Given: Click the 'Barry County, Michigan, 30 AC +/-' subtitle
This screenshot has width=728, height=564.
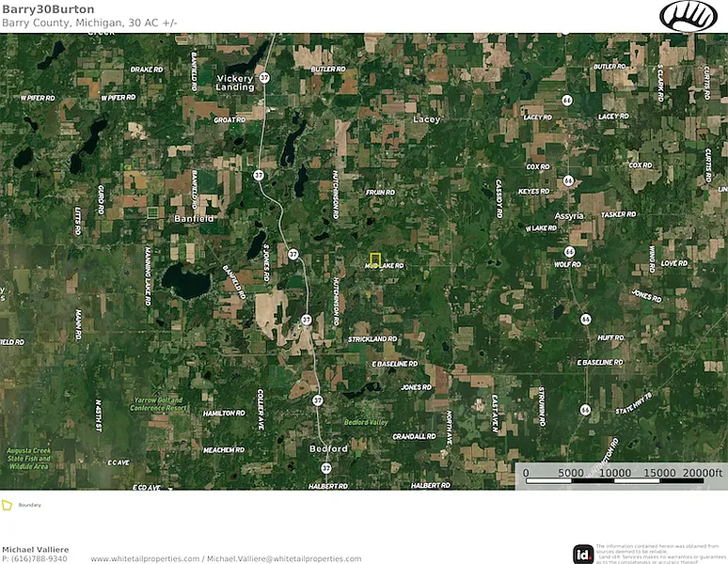Looking at the screenshot, I should point(89,23).
